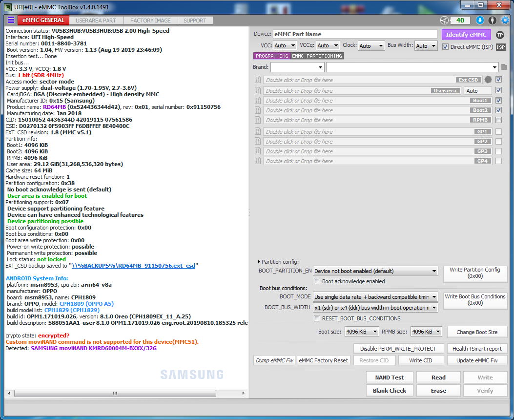Screen dimensions: 514x420
Task: Open the RPMB size dropdown
Action: coord(427,332)
